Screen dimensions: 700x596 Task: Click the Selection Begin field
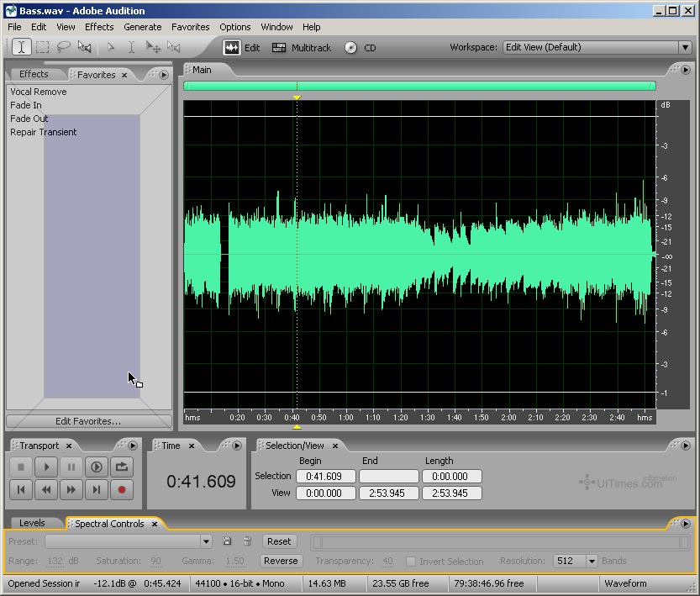[x=325, y=477]
